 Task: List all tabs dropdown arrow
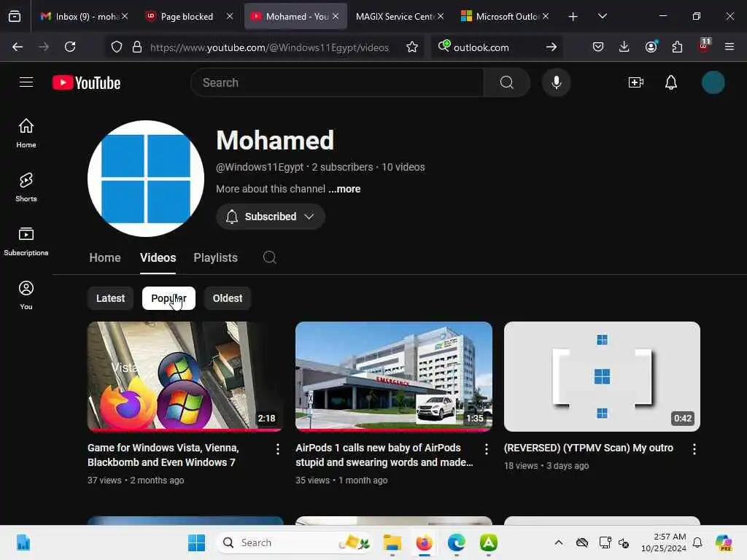coord(602,16)
